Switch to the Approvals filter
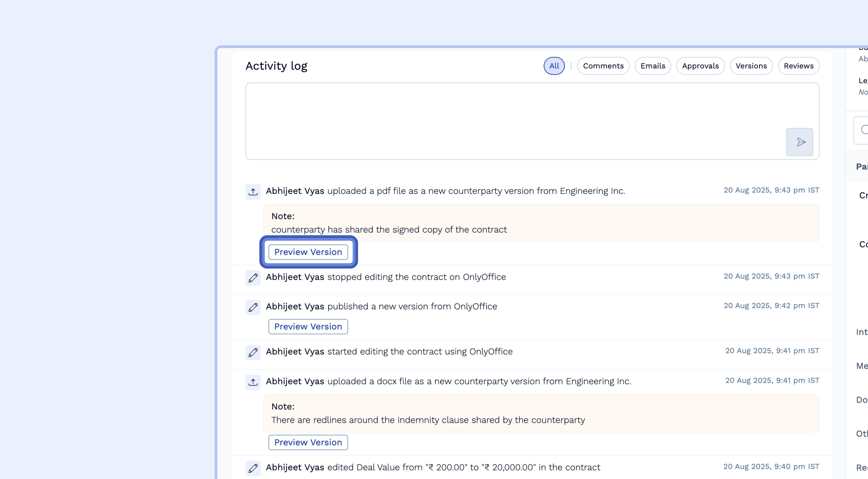This screenshot has width=868, height=479. click(700, 66)
